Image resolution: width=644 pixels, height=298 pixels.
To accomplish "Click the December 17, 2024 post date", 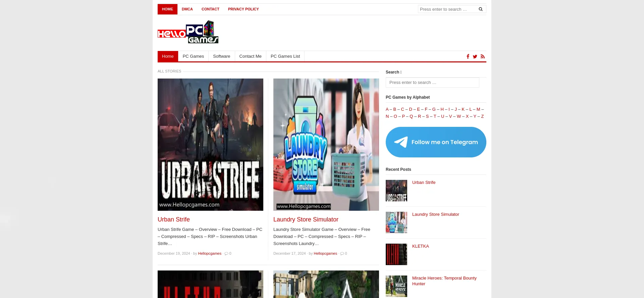I will (x=289, y=253).
